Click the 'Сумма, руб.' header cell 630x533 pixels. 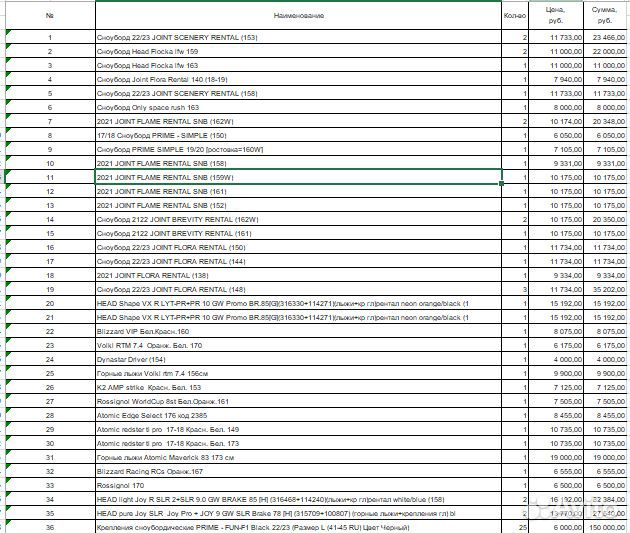[604, 14]
